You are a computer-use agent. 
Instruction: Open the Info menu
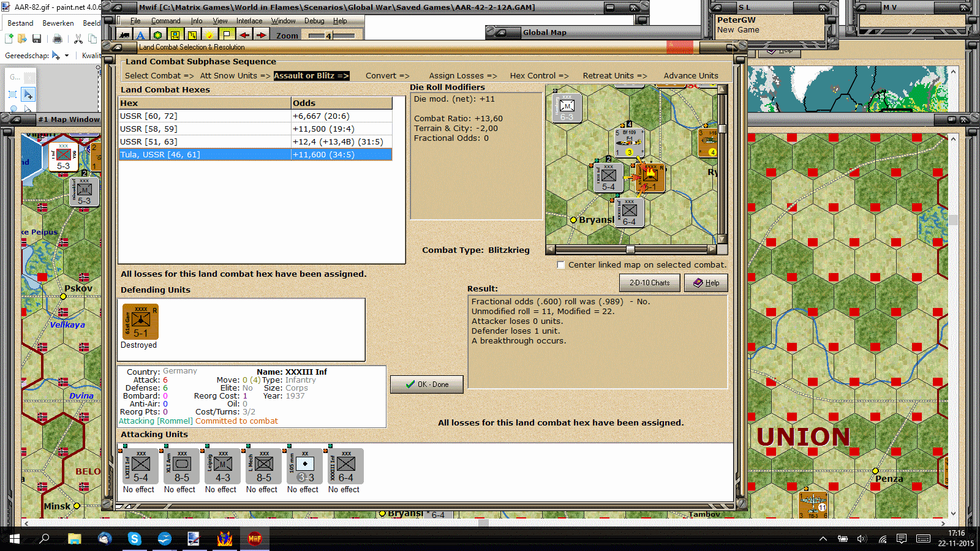(x=197, y=21)
